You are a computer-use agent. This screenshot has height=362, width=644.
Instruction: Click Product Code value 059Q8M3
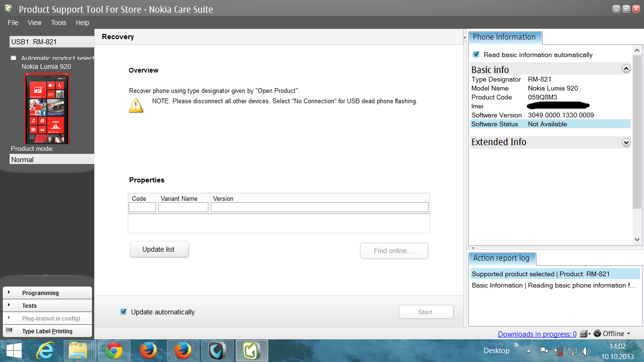(543, 97)
